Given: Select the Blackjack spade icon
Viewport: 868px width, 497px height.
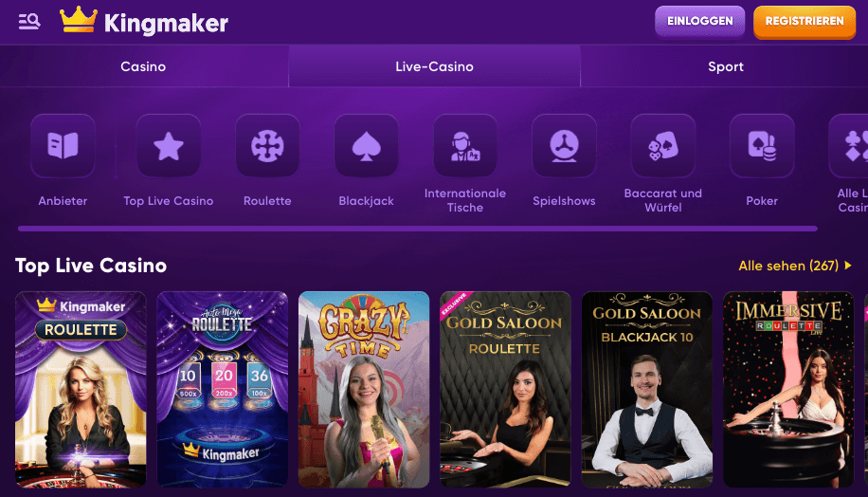Looking at the screenshot, I should pyautogui.click(x=366, y=146).
